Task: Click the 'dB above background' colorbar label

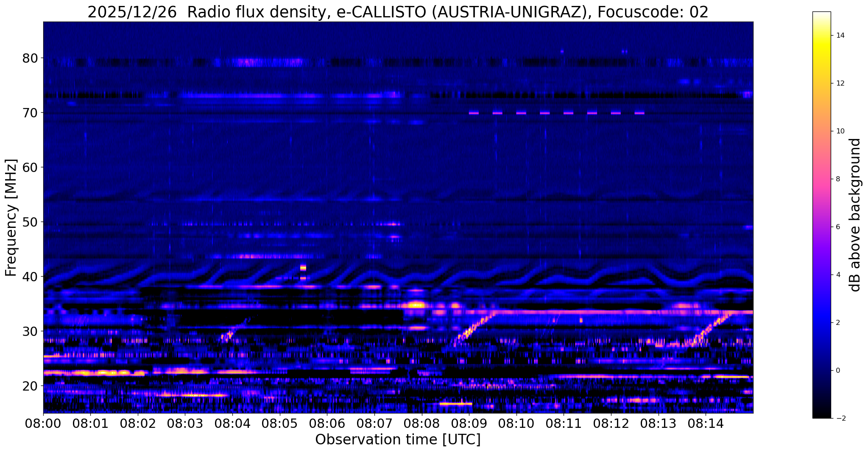Action: (855, 215)
